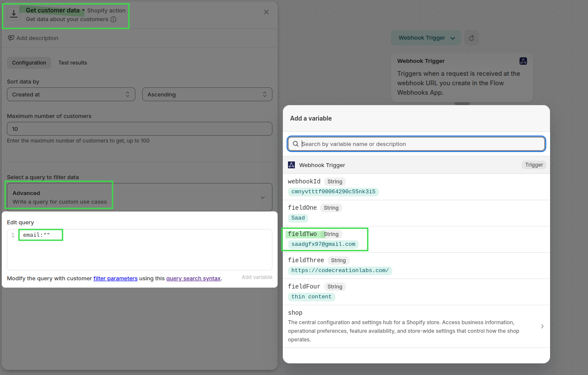Expand the shop variable chevron
The image size is (588, 375).
click(x=542, y=326)
